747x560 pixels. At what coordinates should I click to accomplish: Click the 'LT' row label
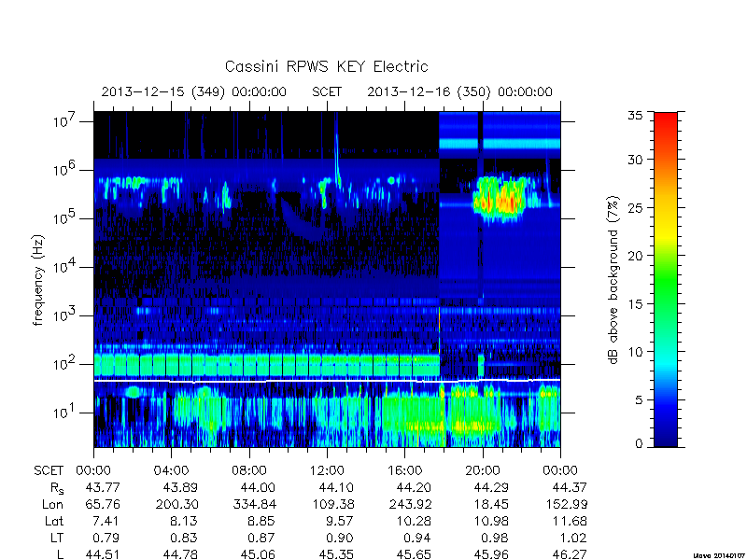(57, 538)
